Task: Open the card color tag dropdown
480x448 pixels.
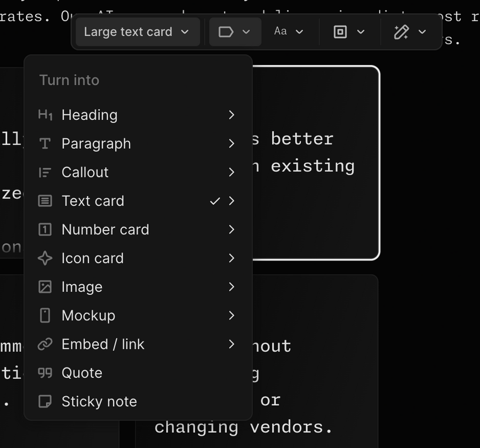Action: click(x=235, y=31)
